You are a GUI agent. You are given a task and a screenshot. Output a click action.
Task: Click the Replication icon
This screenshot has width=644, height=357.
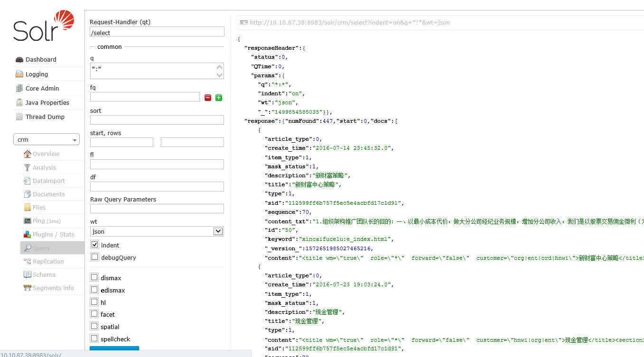[x=28, y=261]
